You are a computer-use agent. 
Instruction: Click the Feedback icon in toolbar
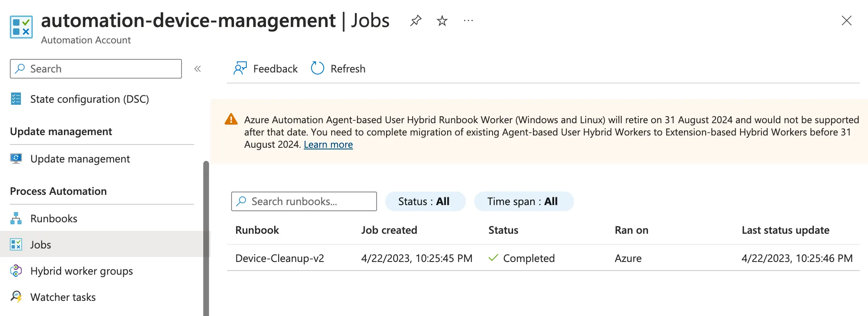(x=240, y=68)
